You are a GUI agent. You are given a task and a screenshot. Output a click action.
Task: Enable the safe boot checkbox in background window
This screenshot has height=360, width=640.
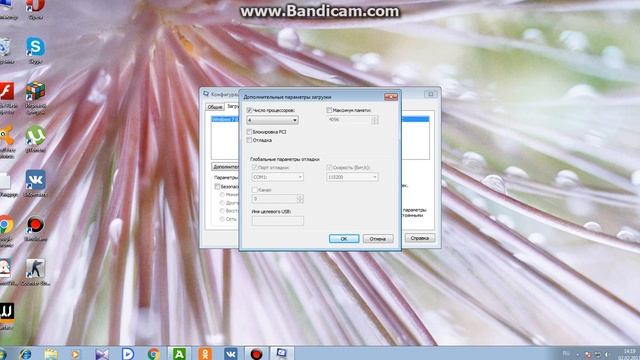(217, 187)
